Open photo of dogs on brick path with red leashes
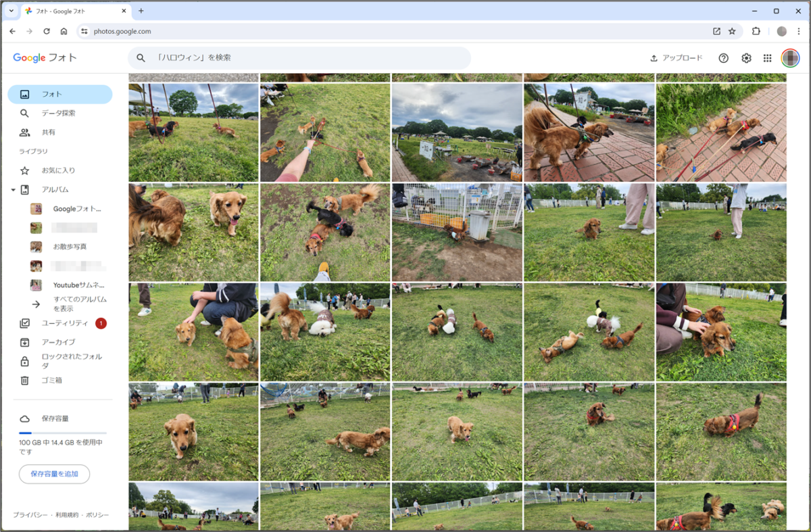This screenshot has height=532, width=811. [721, 132]
